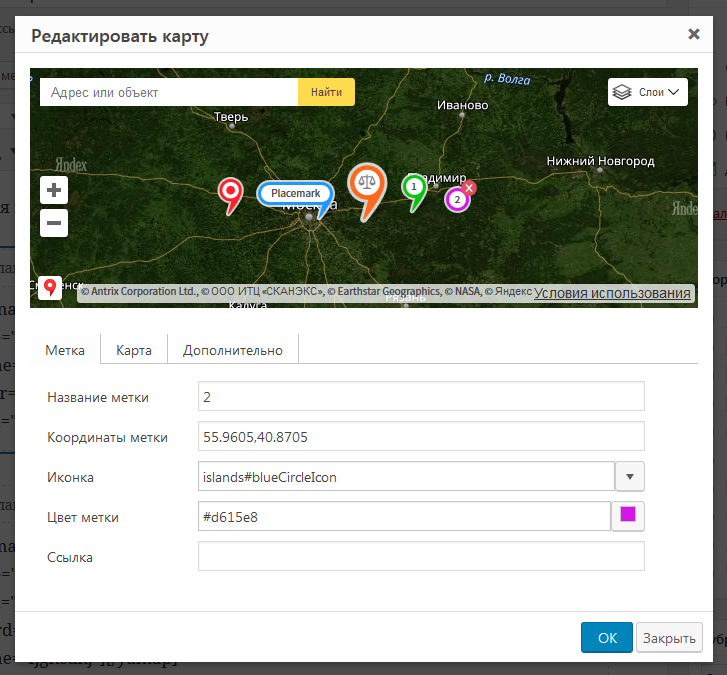Click the Цвет метки hex field
Screen dimensions: 727x675
[404, 516]
